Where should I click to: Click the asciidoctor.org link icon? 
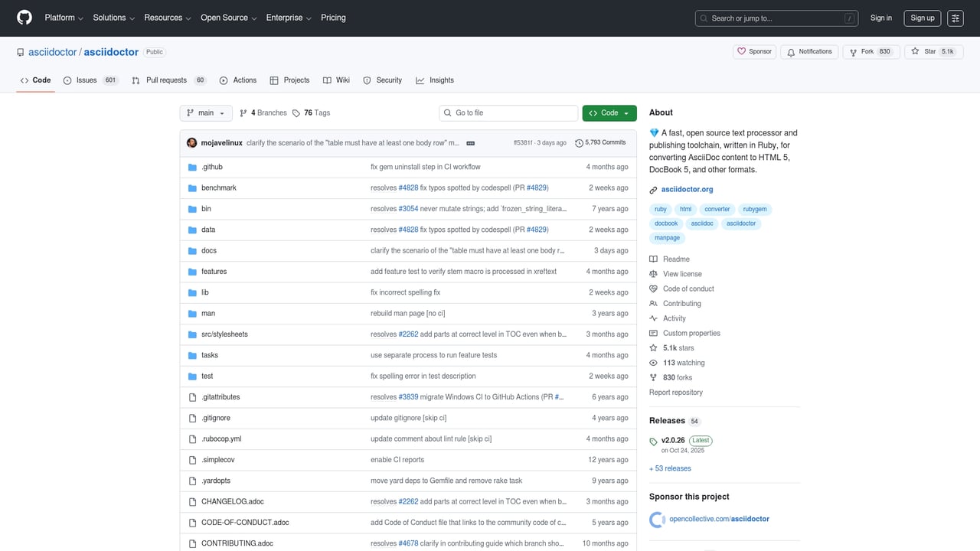653,189
